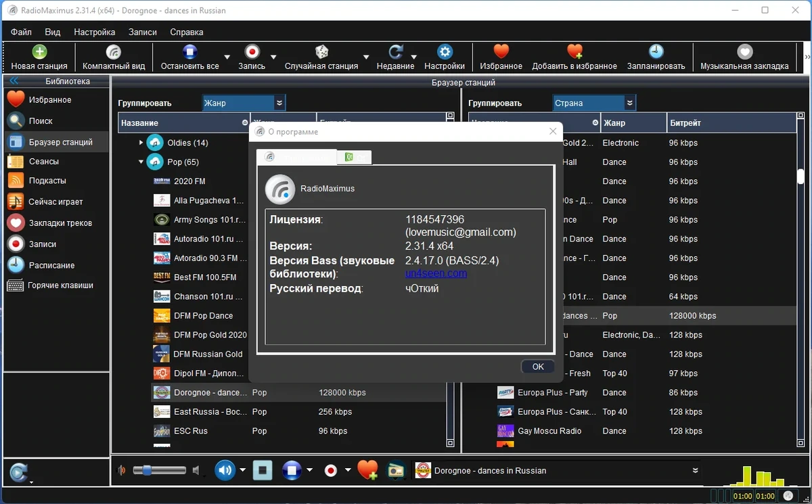Click the Новая станция toolbar icon
812x504 pixels.
click(x=39, y=52)
